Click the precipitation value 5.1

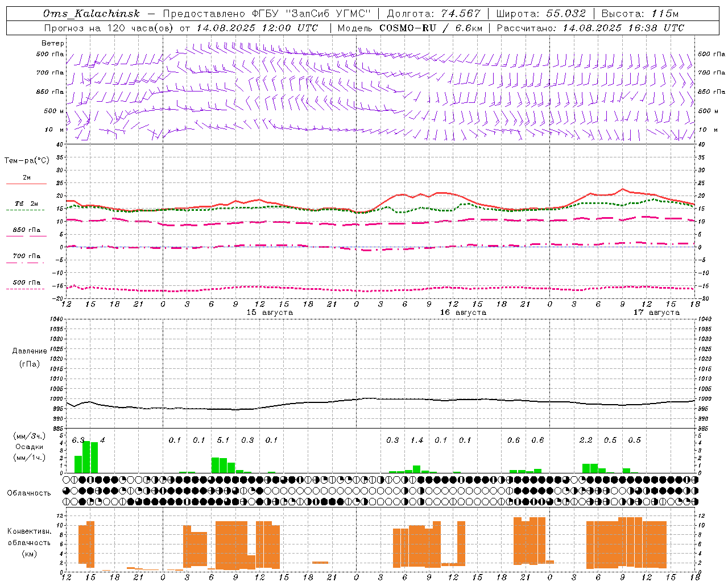point(223,440)
